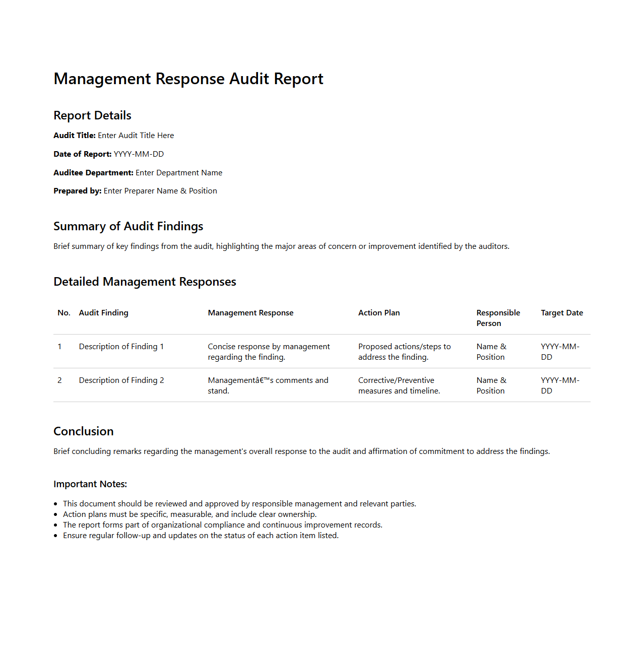
Task: Select the 'Description of Finding 1' cell
Action: coord(121,347)
